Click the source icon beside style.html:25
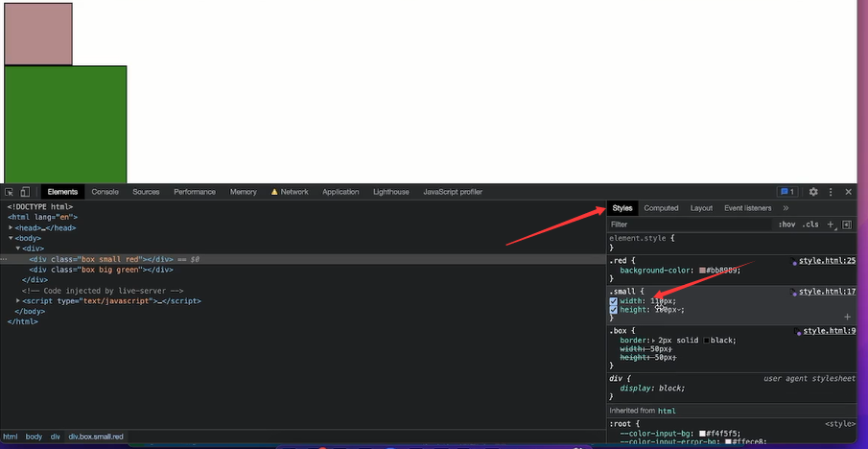The image size is (868, 449). pyautogui.click(x=794, y=261)
